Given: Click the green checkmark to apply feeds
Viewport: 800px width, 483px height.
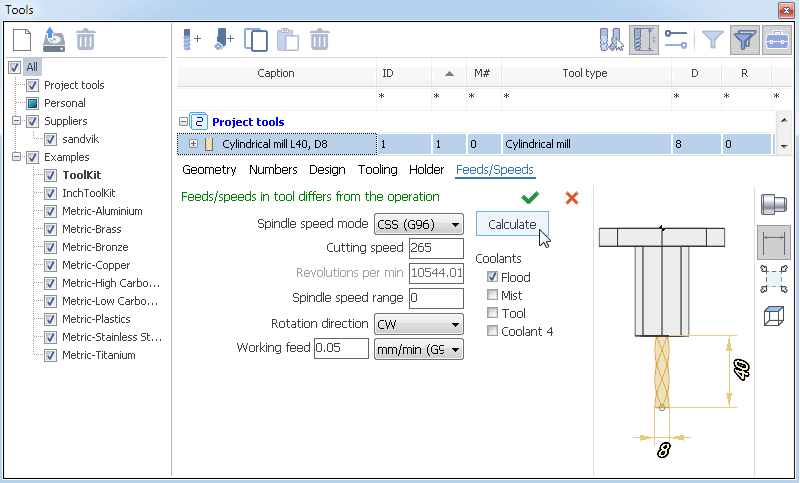Looking at the screenshot, I should click(530, 197).
